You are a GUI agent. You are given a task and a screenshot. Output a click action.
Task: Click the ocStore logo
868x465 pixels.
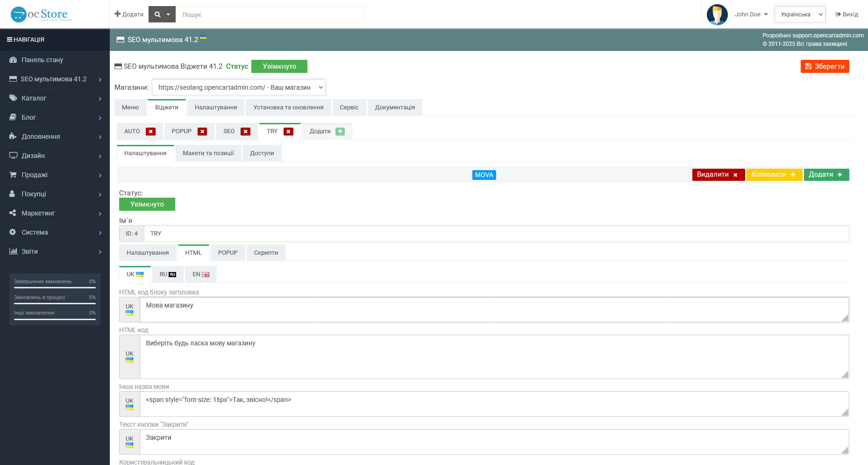pyautogui.click(x=41, y=14)
